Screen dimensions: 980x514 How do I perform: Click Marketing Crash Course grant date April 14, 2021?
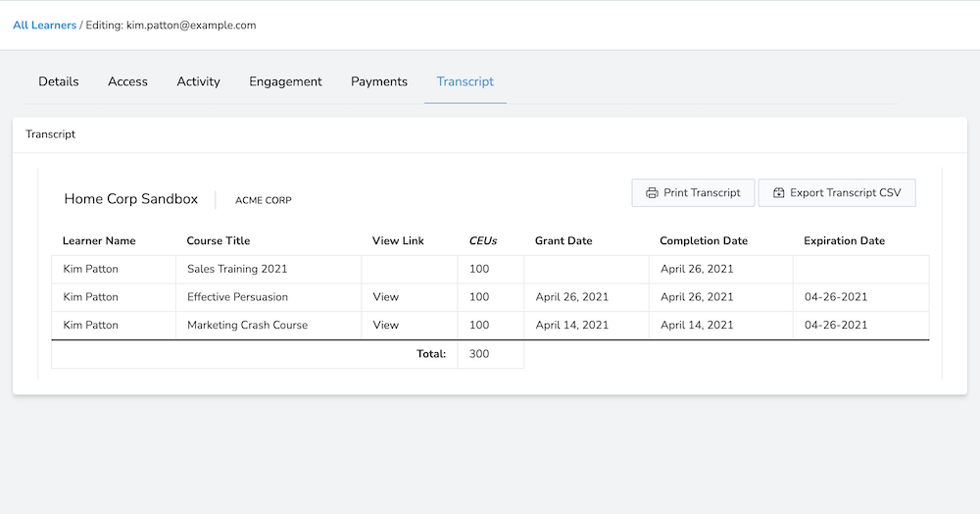pyautogui.click(x=572, y=325)
